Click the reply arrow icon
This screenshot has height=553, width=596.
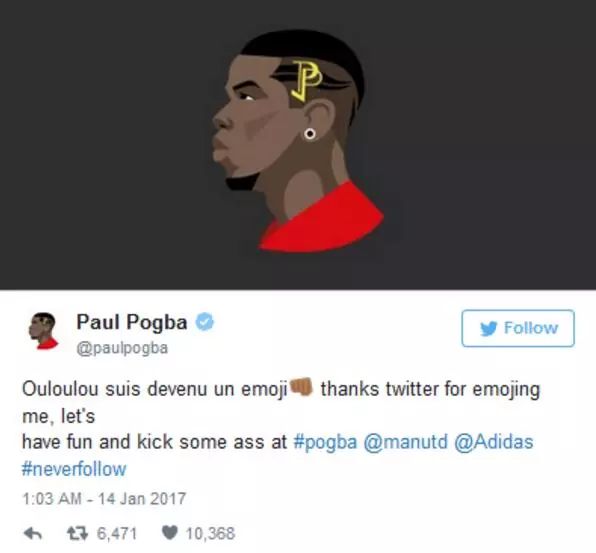[x=33, y=534]
